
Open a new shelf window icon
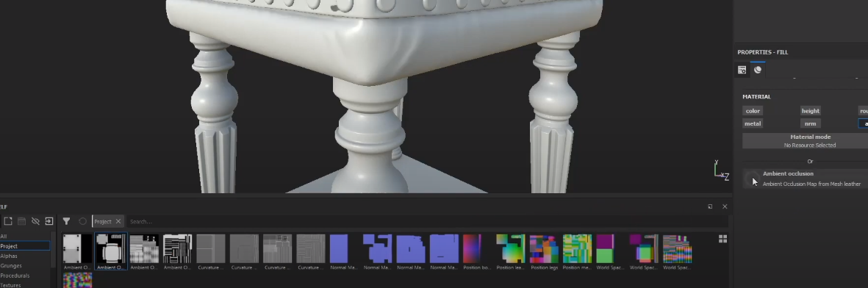click(x=8, y=221)
